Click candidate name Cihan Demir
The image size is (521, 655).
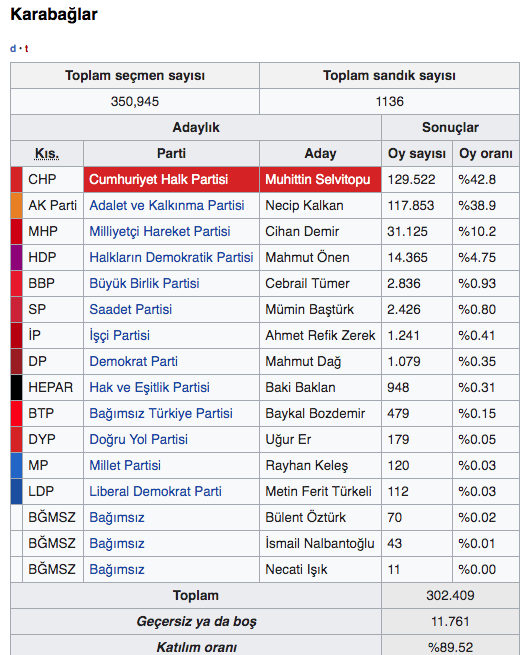302,231
